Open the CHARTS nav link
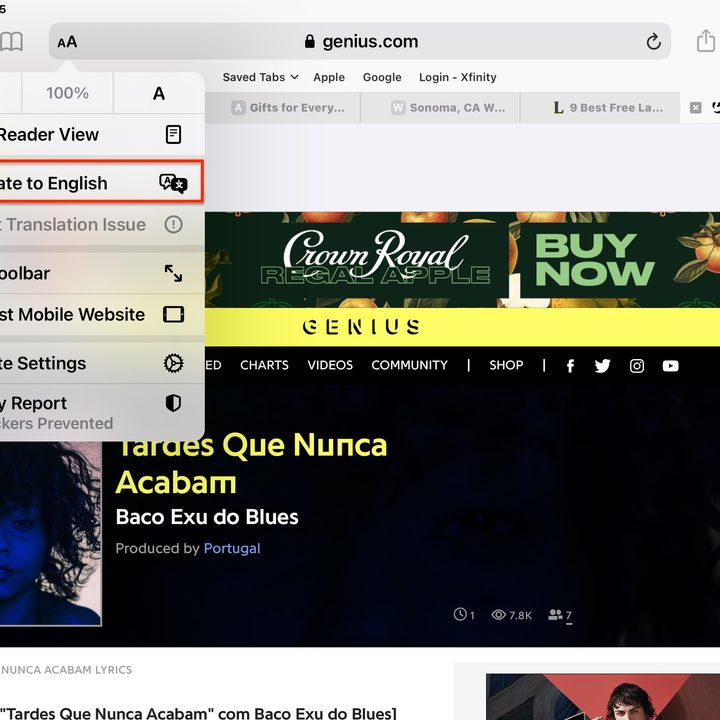Viewport: 720px width, 720px height. pyautogui.click(x=264, y=365)
